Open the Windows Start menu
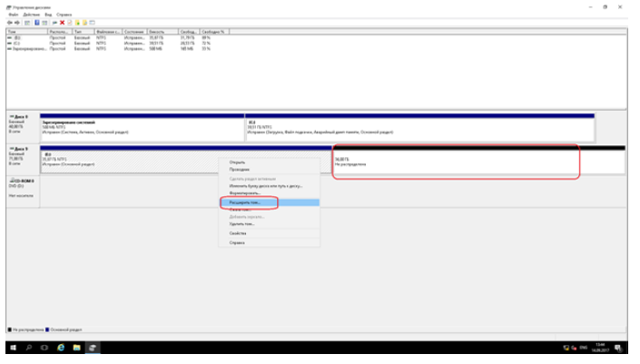The height and width of the screenshot is (364, 640). click(14, 348)
